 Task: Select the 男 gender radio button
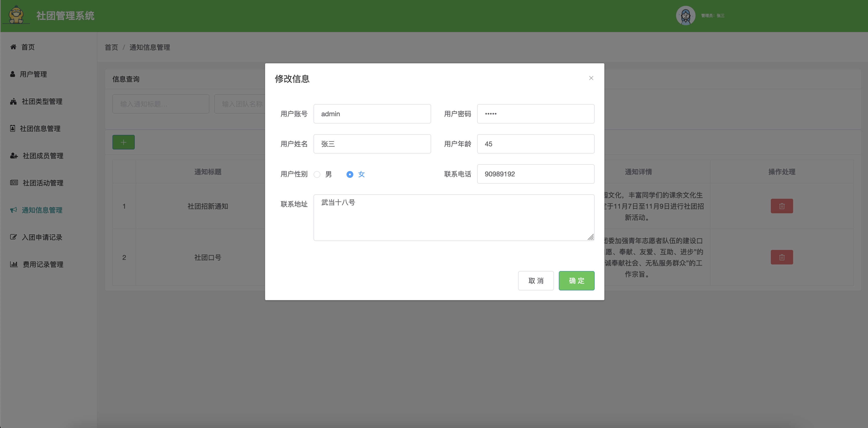point(317,174)
